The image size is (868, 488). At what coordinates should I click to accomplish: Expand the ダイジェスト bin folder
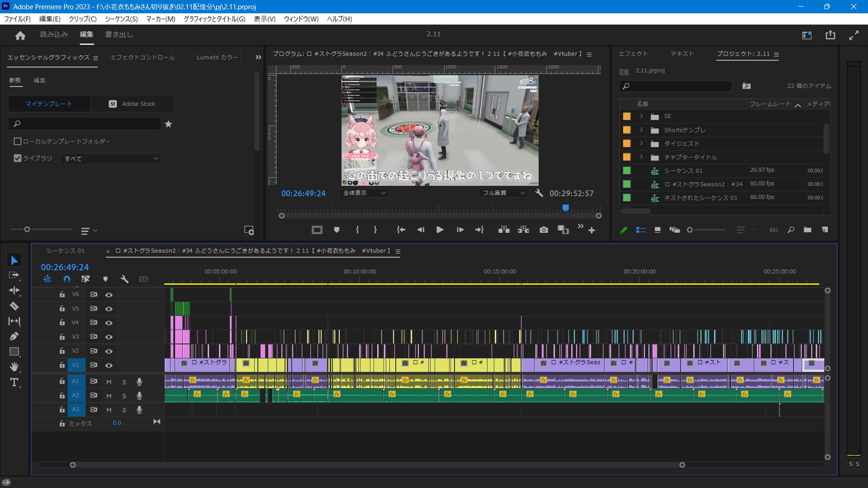point(641,143)
